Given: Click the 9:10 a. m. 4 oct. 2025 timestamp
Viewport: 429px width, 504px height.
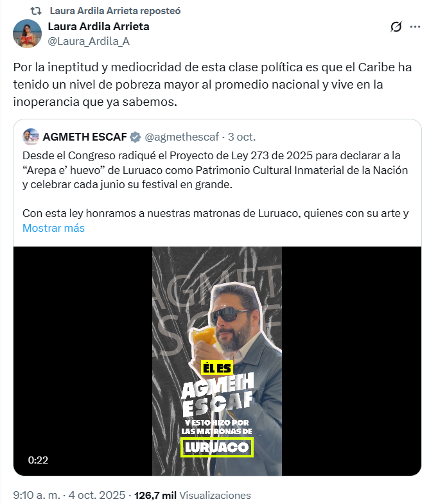Looking at the screenshot, I should pos(69,495).
